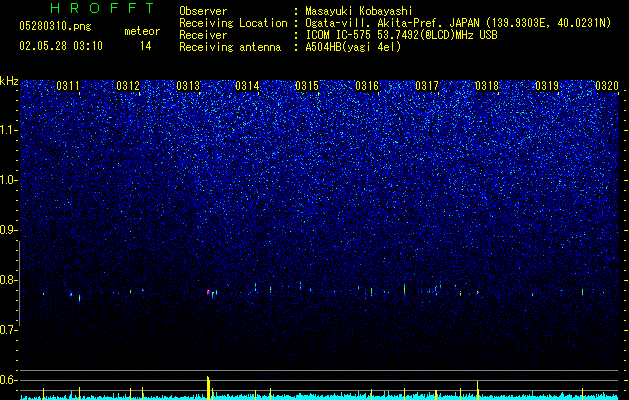Click the 0313 time marker

click(188, 86)
